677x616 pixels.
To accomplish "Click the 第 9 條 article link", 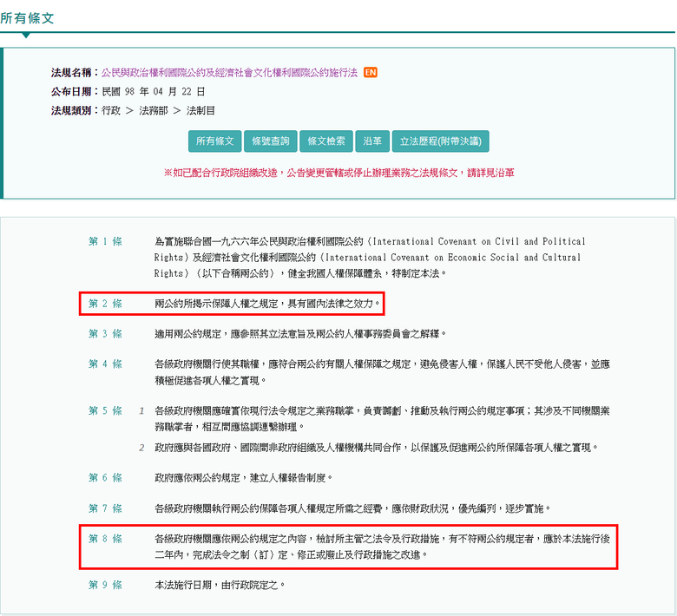I will (x=105, y=585).
